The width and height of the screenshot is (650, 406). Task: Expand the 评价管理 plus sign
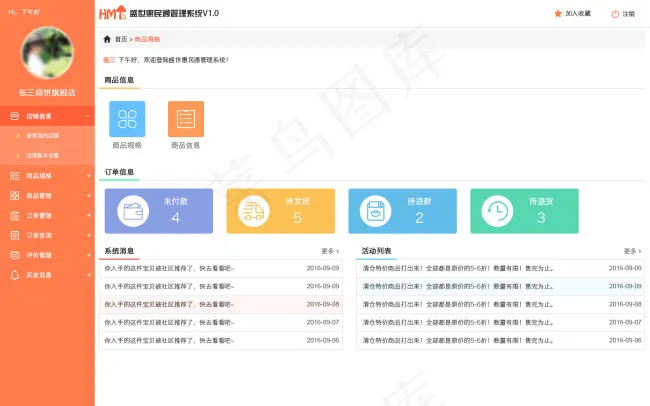(x=88, y=255)
